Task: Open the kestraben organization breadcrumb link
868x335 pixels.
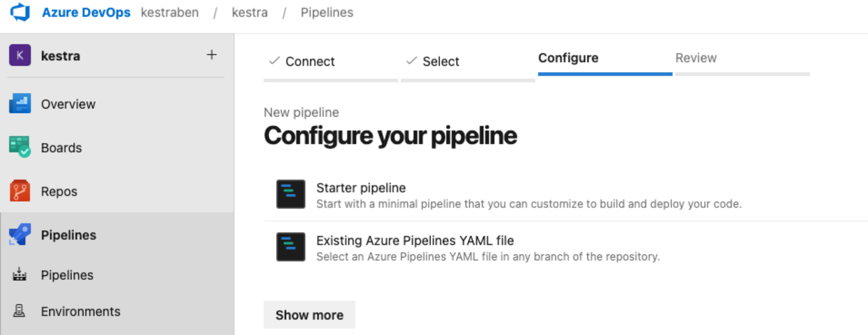Action: [169, 13]
